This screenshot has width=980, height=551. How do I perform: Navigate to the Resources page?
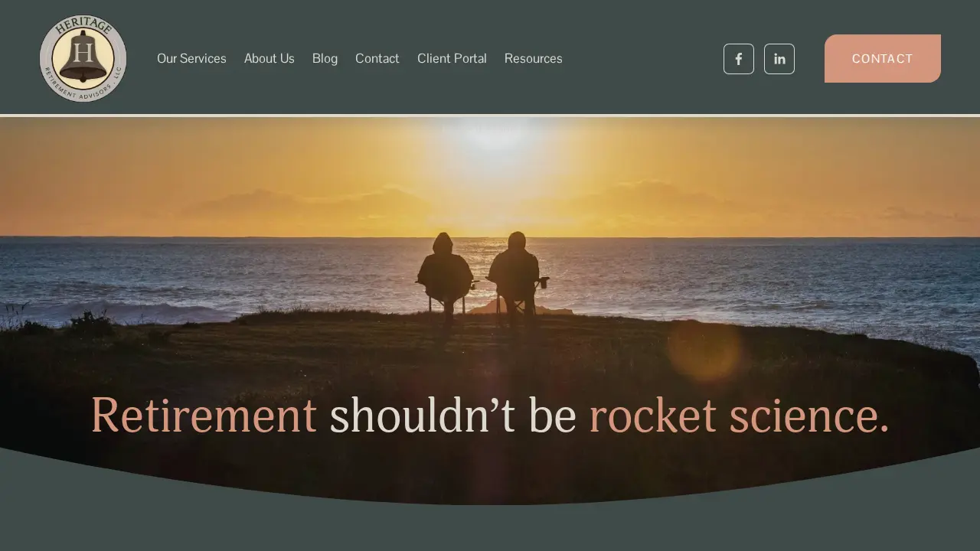click(x=534, y=59)
